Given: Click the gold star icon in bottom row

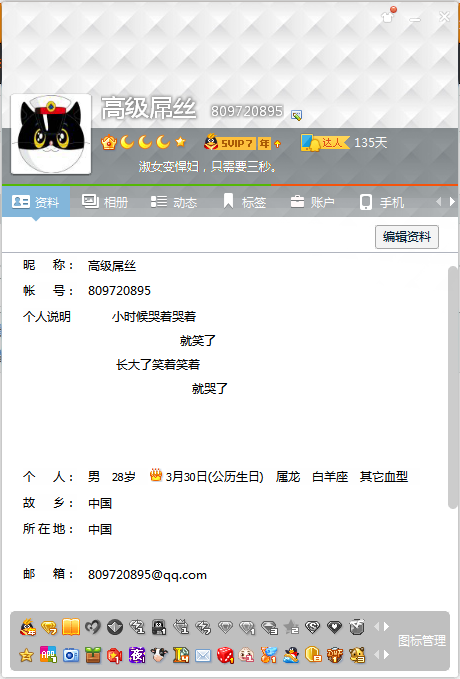Looking at the screenshot, I should (26, 655).
